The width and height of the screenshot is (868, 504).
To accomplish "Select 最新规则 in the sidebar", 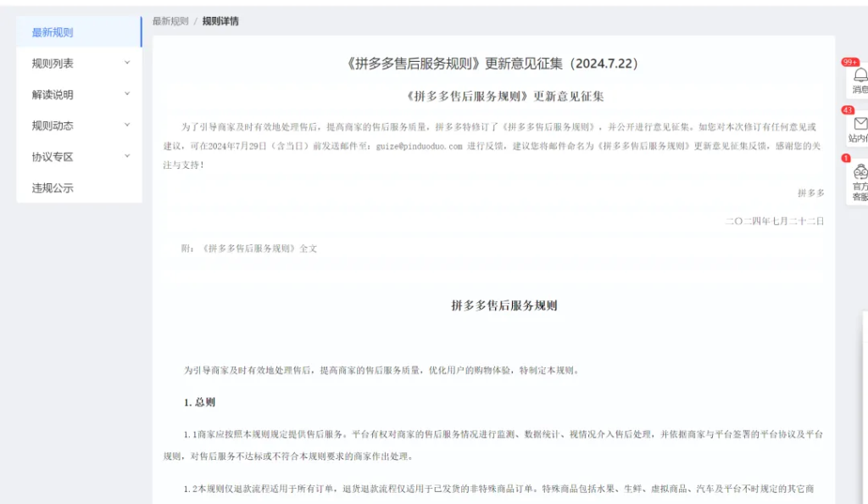I will (79, 32).
